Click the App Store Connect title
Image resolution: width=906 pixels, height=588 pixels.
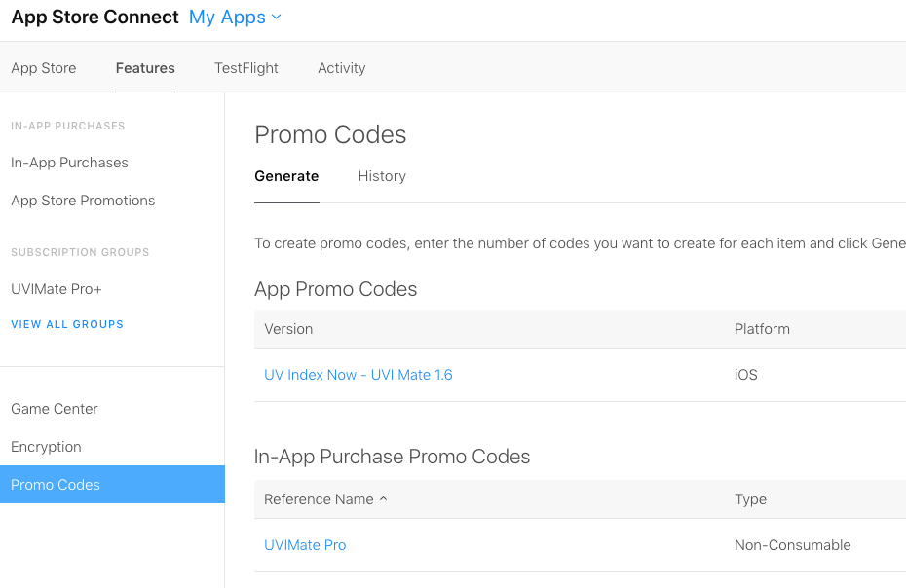tap(94, 18)
